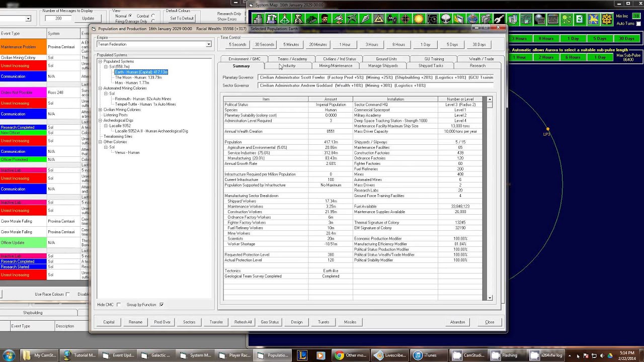Switch to the Industry tab

(288, 66)
